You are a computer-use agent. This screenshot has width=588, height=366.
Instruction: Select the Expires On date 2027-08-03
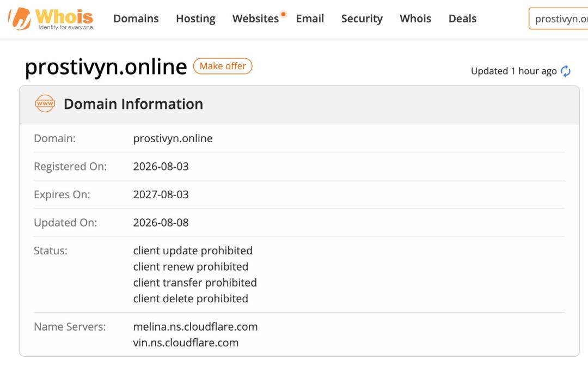(x=161, y=194)
